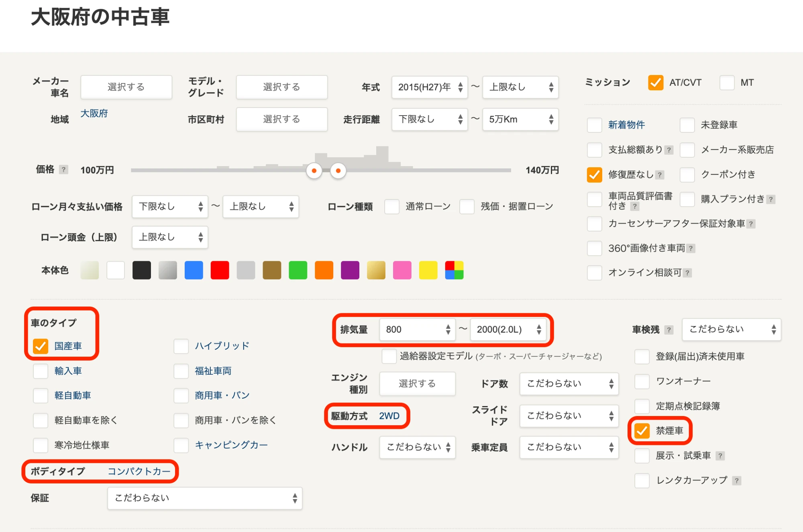Select the pearl white body color swatch

(89, 270)
